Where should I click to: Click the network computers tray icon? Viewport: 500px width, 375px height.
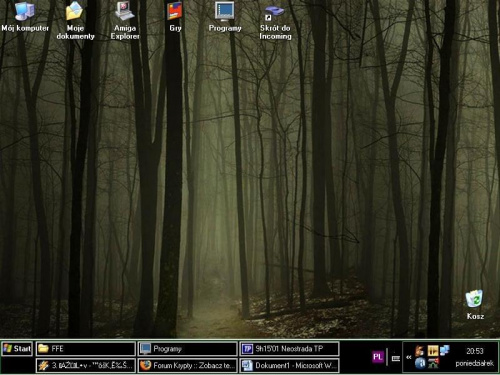(445, 350)
